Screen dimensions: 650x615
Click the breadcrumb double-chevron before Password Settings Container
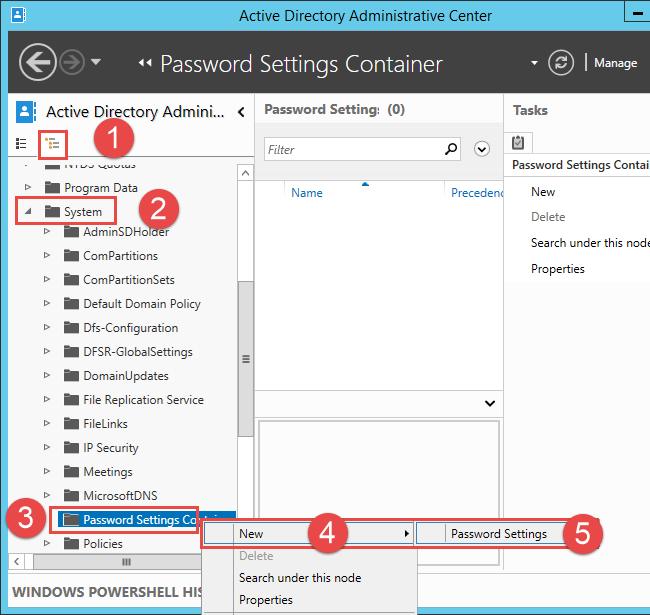(145, 63)
